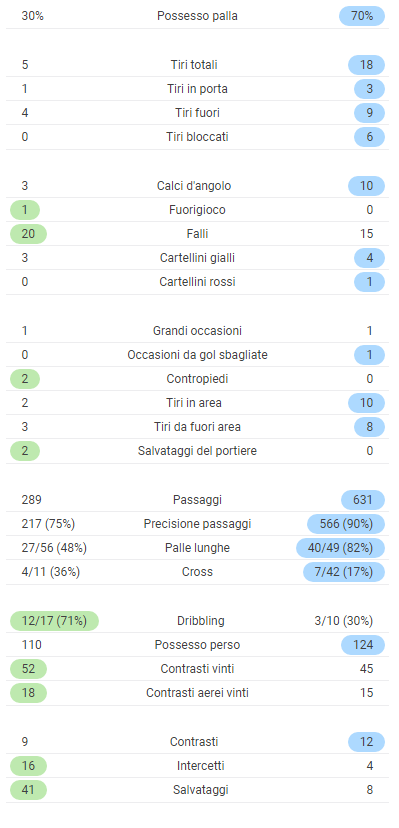Screen dimensions: 399x828
Task: Click the green 52 Contrasti vinti badge
Action: pos(28,669)
